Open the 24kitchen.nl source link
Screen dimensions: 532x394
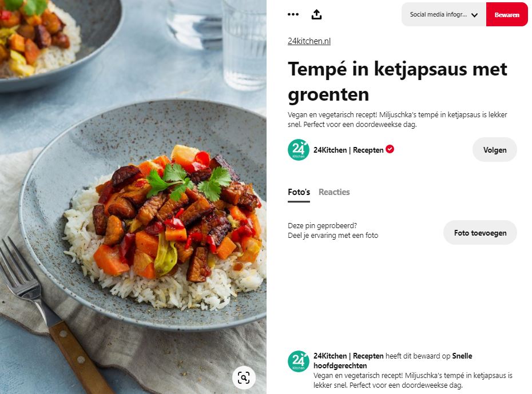(309, 41)
